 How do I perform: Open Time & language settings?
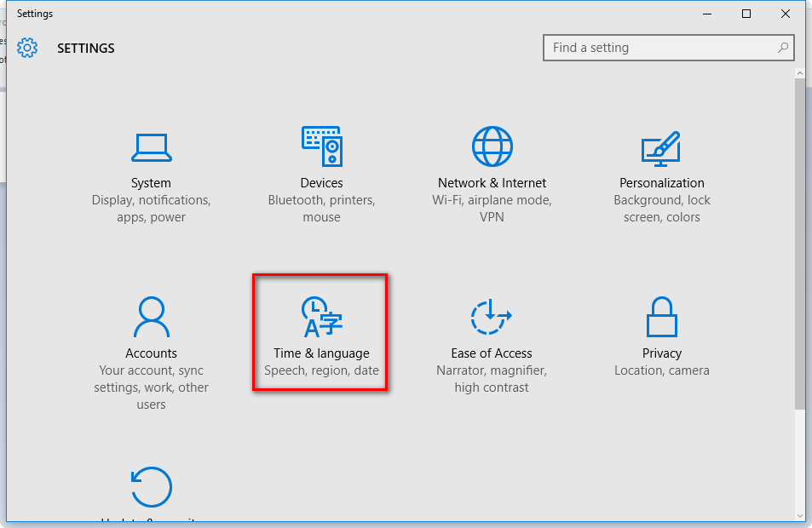[x=320, y=332]
